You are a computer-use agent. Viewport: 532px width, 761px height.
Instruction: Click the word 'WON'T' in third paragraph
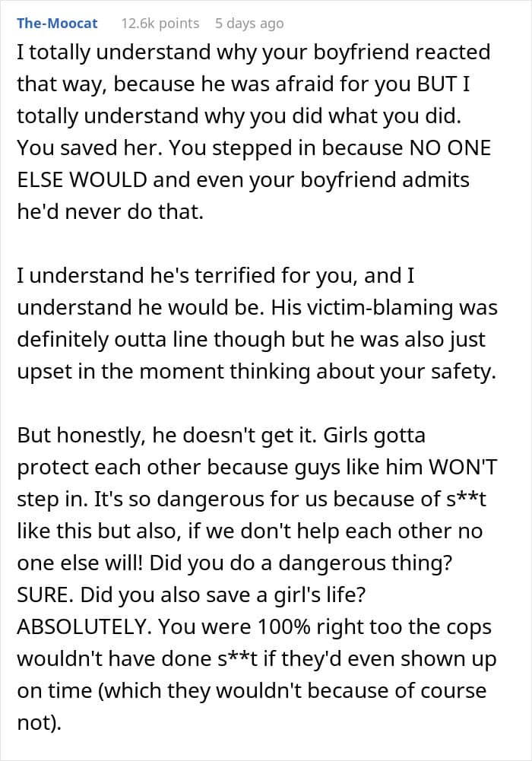[x=463, y=467]
